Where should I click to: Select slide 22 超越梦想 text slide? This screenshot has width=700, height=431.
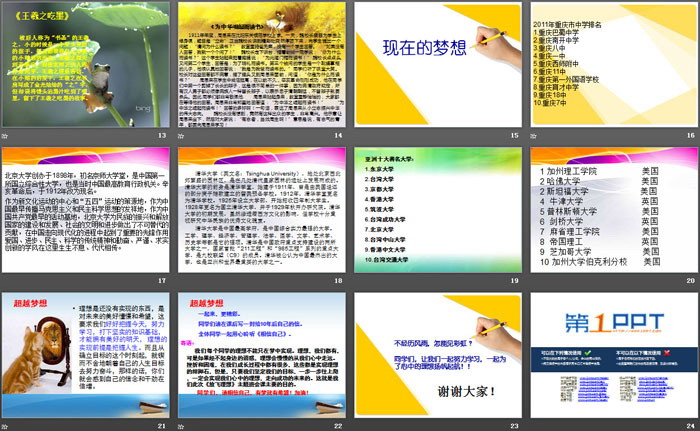pos(262,355)
